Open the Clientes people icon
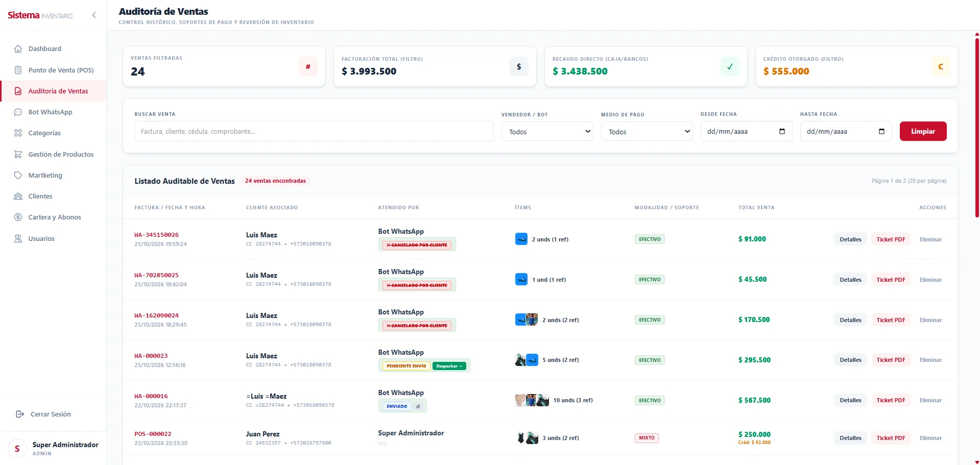The image size is (980, 465). coord(18,197)
